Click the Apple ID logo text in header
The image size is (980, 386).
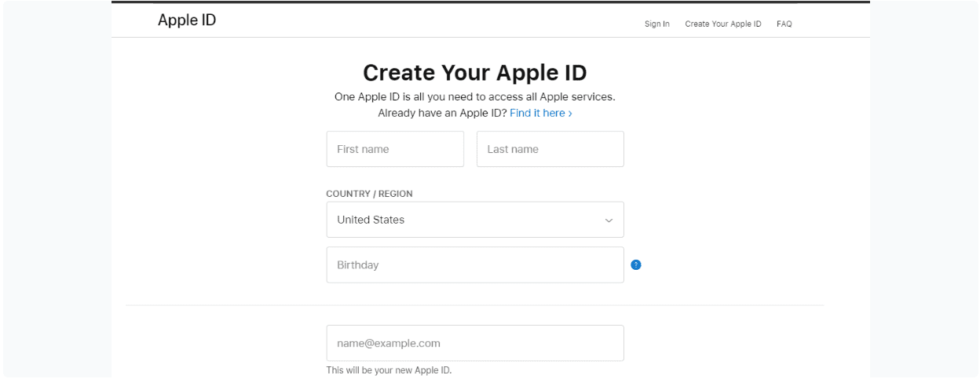[x=187, y=21]
